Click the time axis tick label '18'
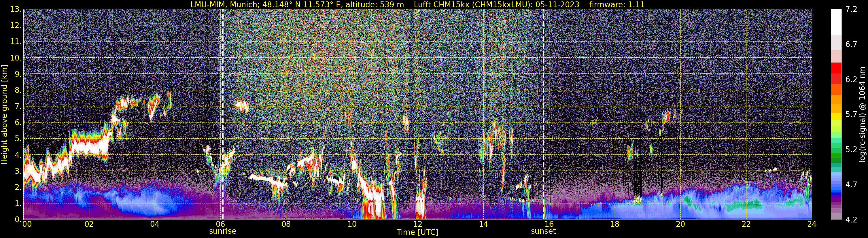Screen dimensions: 868x238 (614, 224)
